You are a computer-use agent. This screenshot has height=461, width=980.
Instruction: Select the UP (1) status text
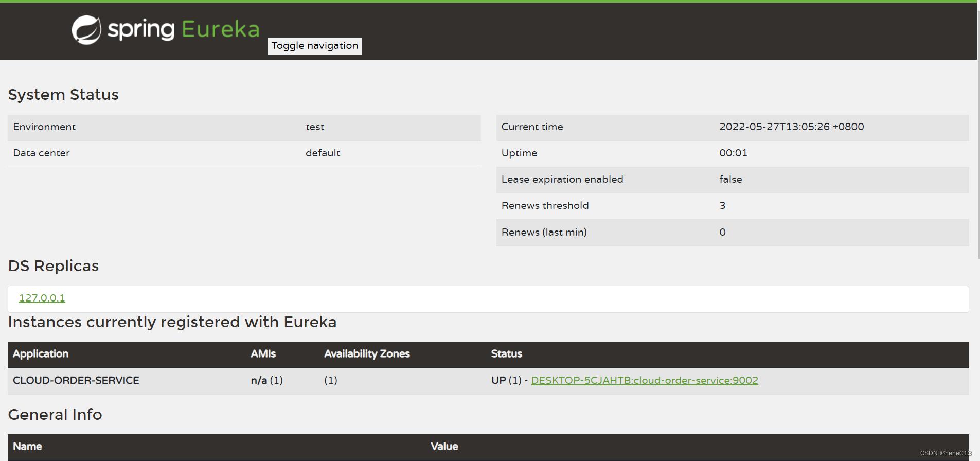point(506,381)
